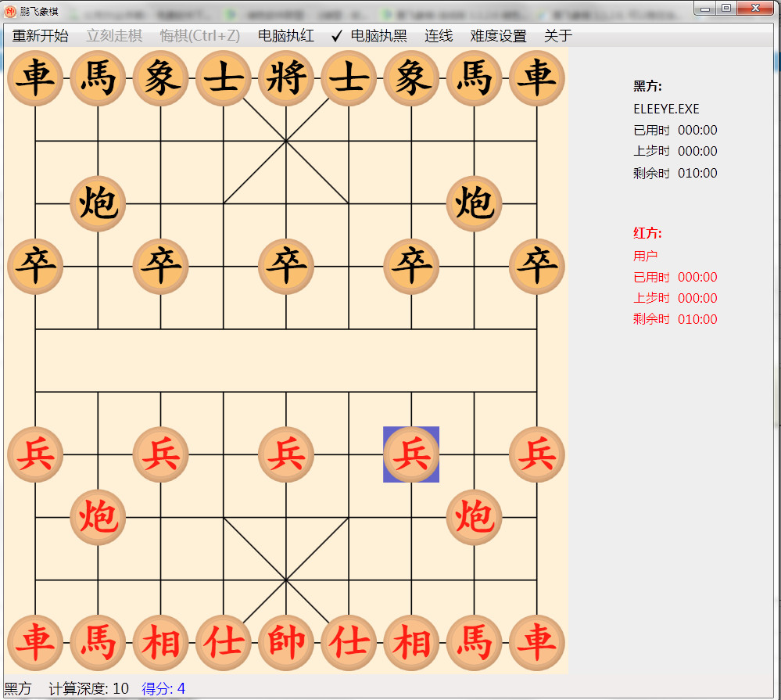
Task: Select 电脑执红 menu option
Action: [286, 36]
